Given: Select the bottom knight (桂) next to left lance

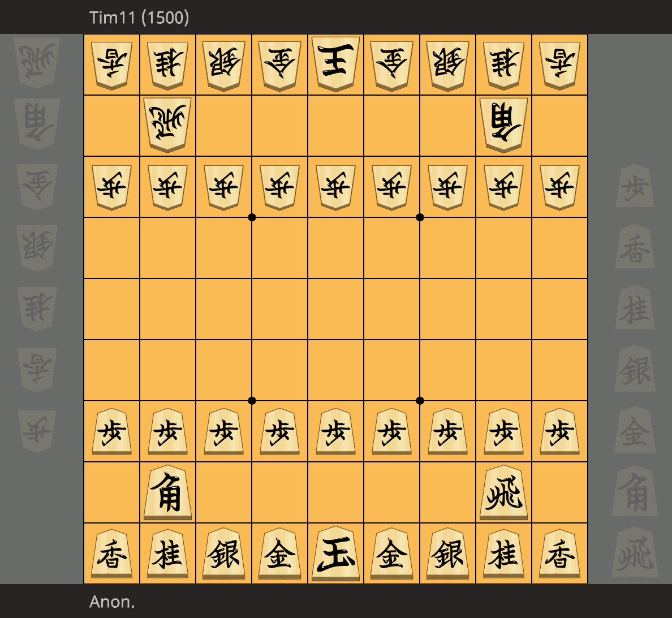Looking at the screenshot, I should (x=167, y=553).
